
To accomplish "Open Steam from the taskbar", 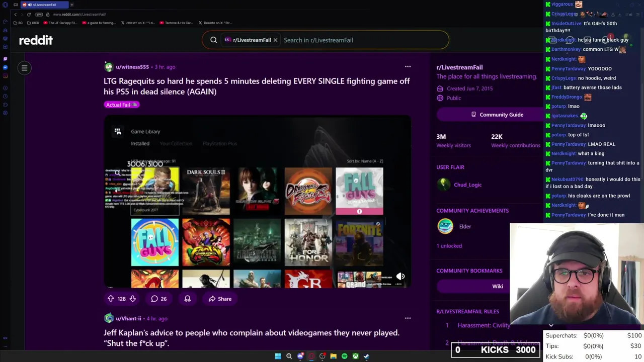I will (x=366, y=356).
